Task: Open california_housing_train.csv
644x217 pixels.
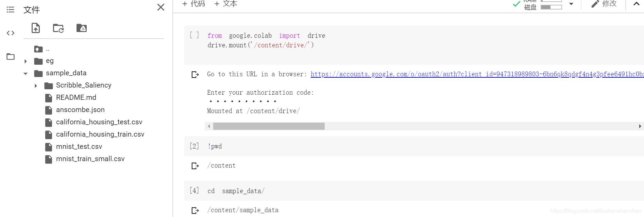Action: click(x=100, y=134)
